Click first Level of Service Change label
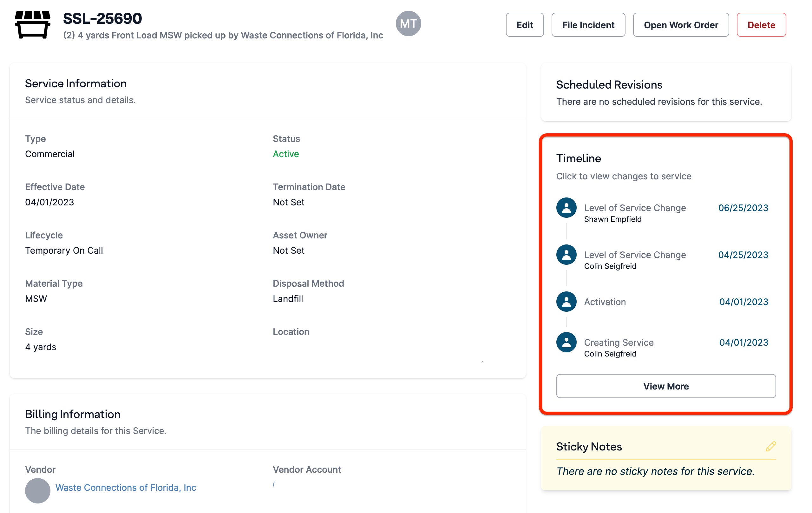This screenshot has height=513, width=812. coord(635,208)
